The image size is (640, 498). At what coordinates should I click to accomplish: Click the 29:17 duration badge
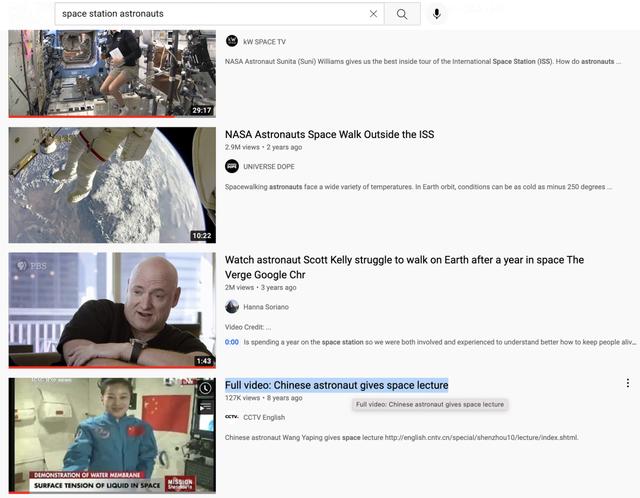point(202,110)
